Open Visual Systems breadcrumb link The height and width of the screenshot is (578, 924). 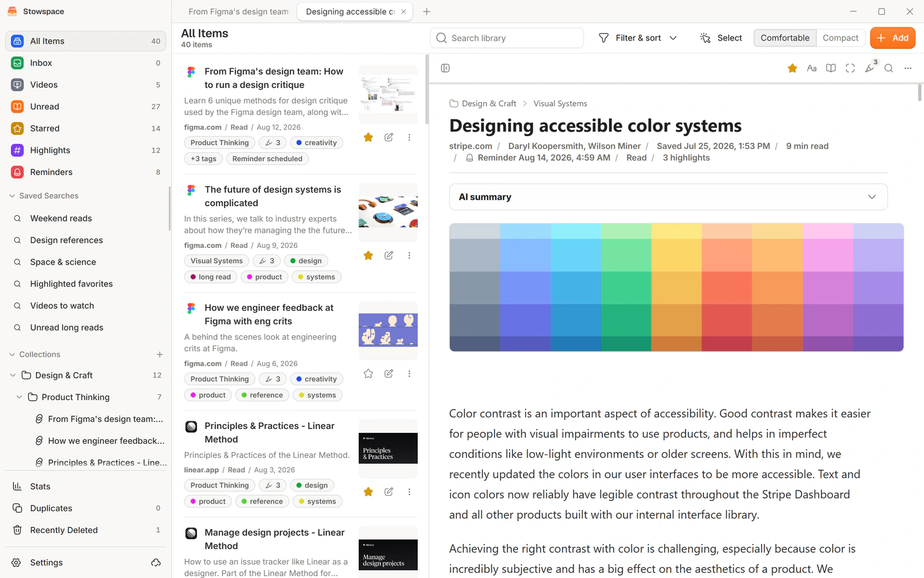click(x=560, y=103)
